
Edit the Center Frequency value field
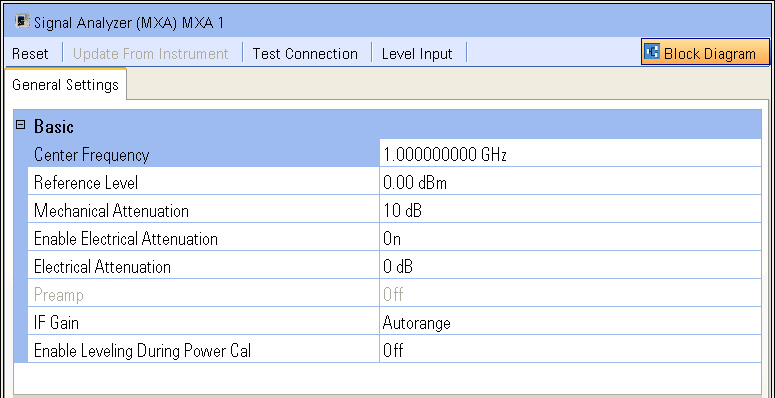pos(570,155)
